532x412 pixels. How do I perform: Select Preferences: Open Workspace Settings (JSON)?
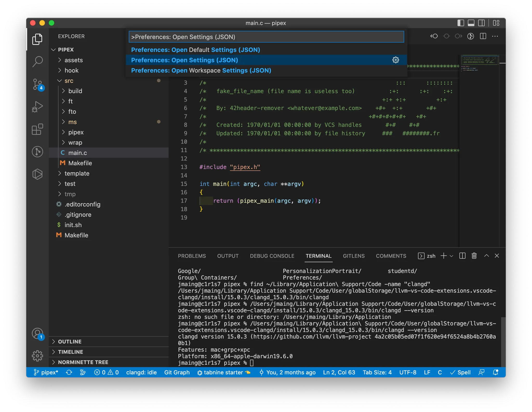click(201, 70)
